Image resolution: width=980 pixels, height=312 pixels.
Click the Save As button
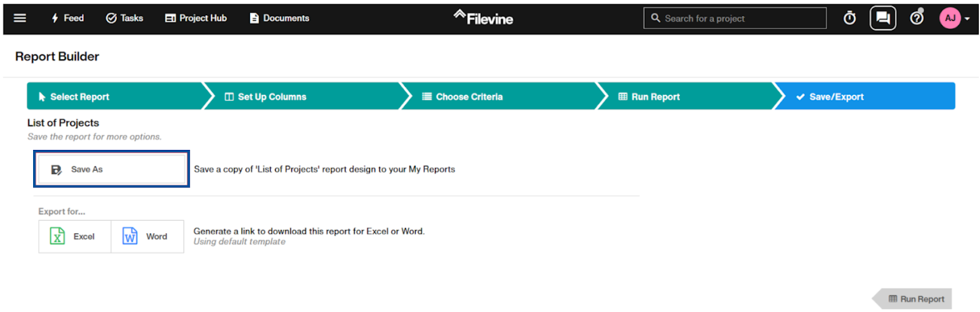click(111, 169)
